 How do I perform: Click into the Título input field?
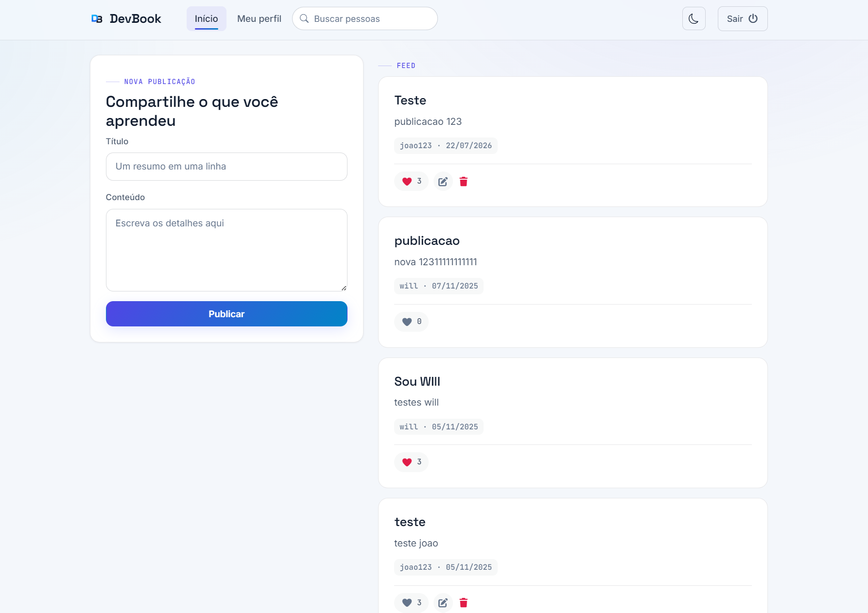tap(226, 167)
